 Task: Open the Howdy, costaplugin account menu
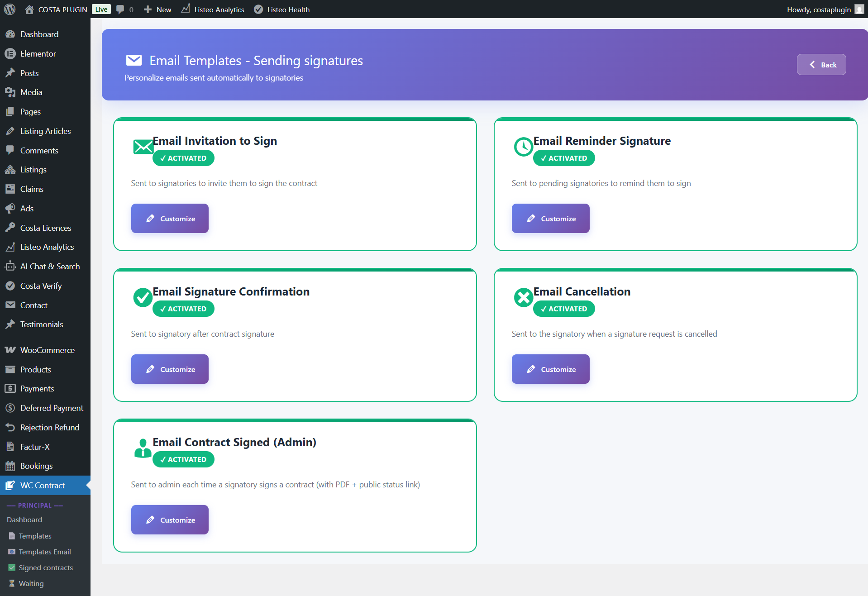(825, 10)
